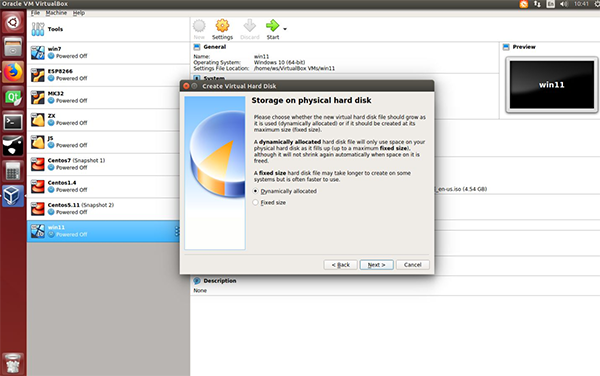The image size is (600, 376).
Task: Select the Centos5.11 (Snapshot 2) machine
Action: [104, 209]
